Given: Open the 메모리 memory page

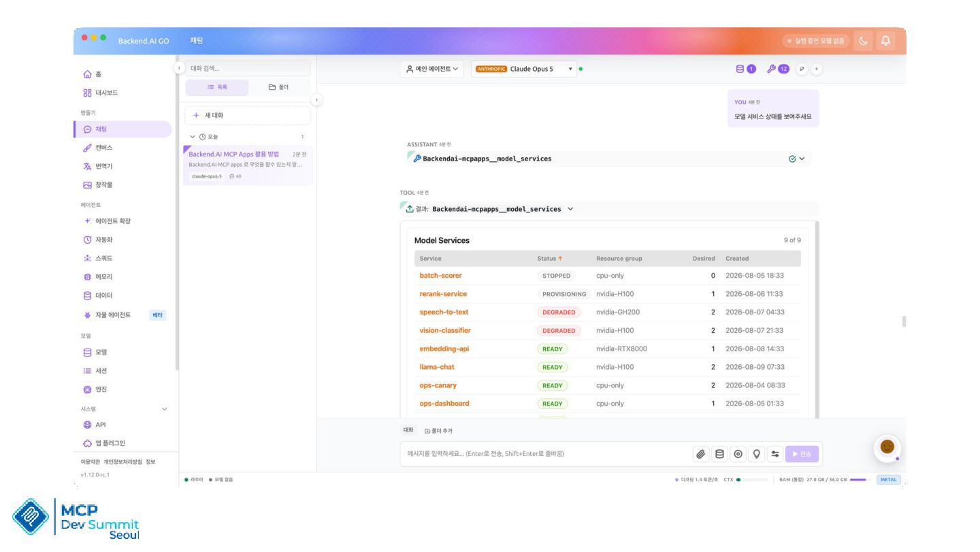Looking at the screenshot, I should pos(122,277).
